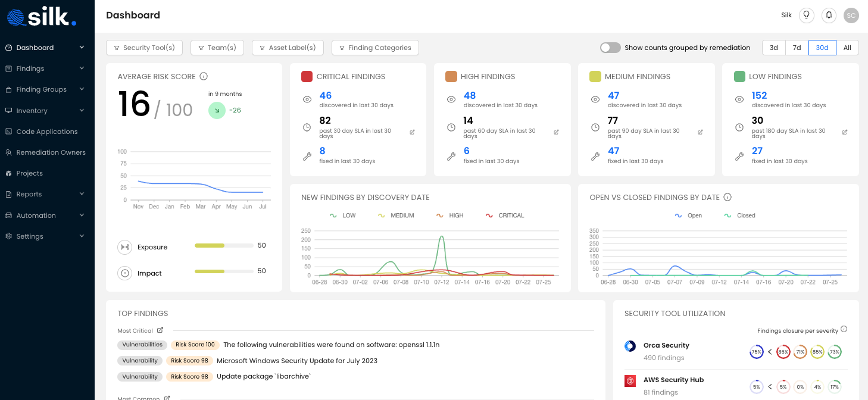Image resolution: width=868 pixels, height=400 pixels.
Task: Select the All time range
Action: [847, 48]
